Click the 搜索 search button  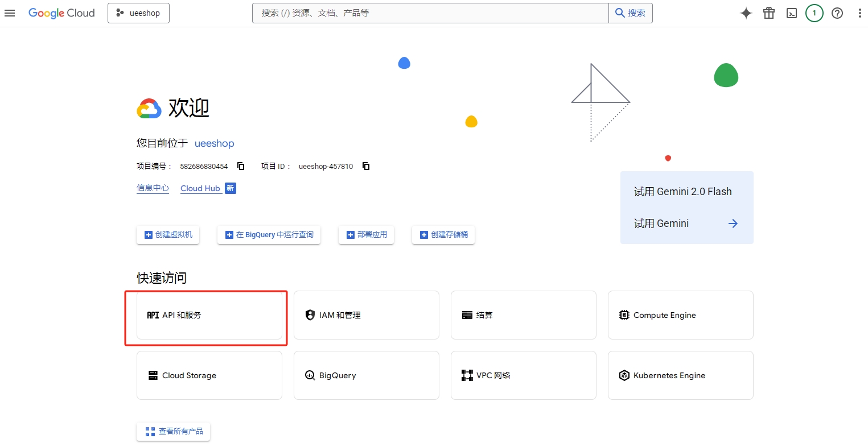point(631,13)
